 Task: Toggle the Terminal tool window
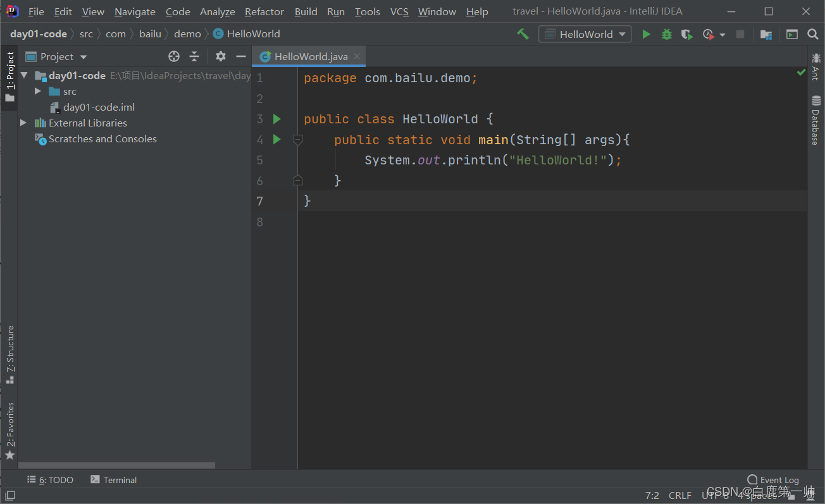[113, 480]
